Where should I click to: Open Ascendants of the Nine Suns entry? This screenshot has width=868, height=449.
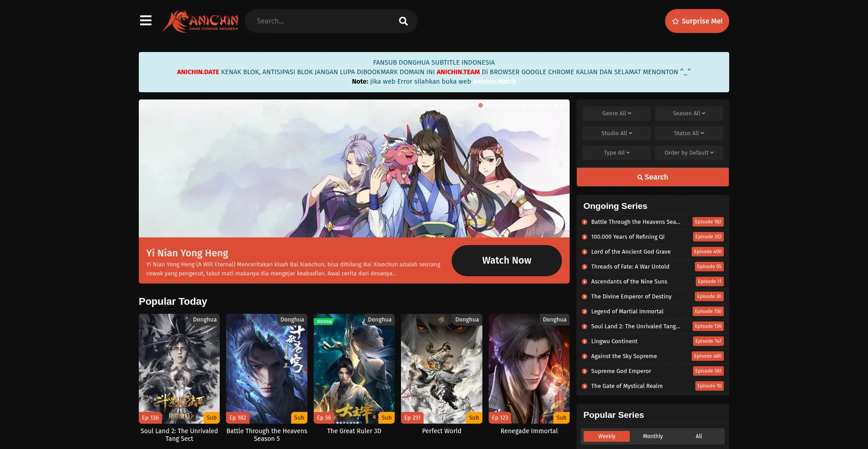(x=629, y=282)
